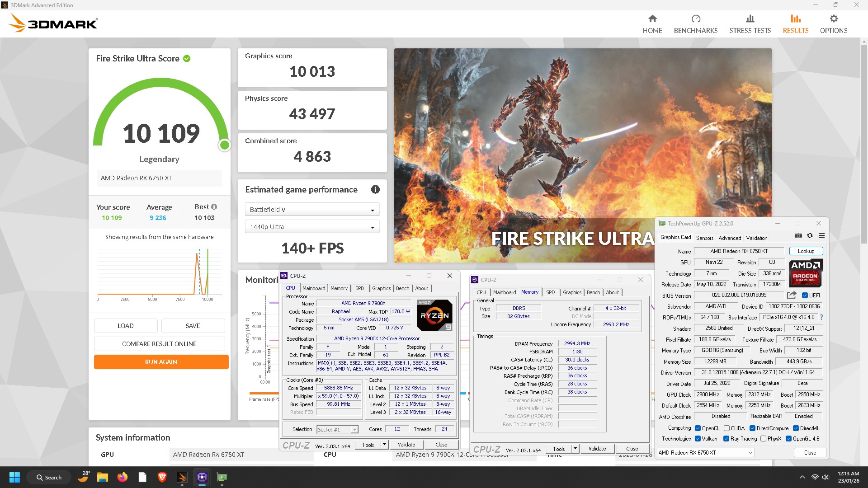Switch to the SPD tab in front CPU-Z

tap(359, 288)
